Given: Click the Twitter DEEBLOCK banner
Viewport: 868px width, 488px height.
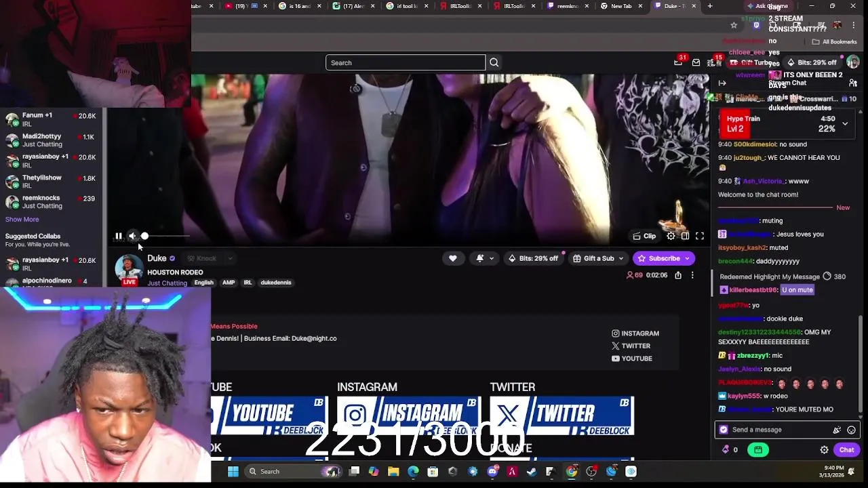Looking at the screenshot, I should (x=561, y=415).
